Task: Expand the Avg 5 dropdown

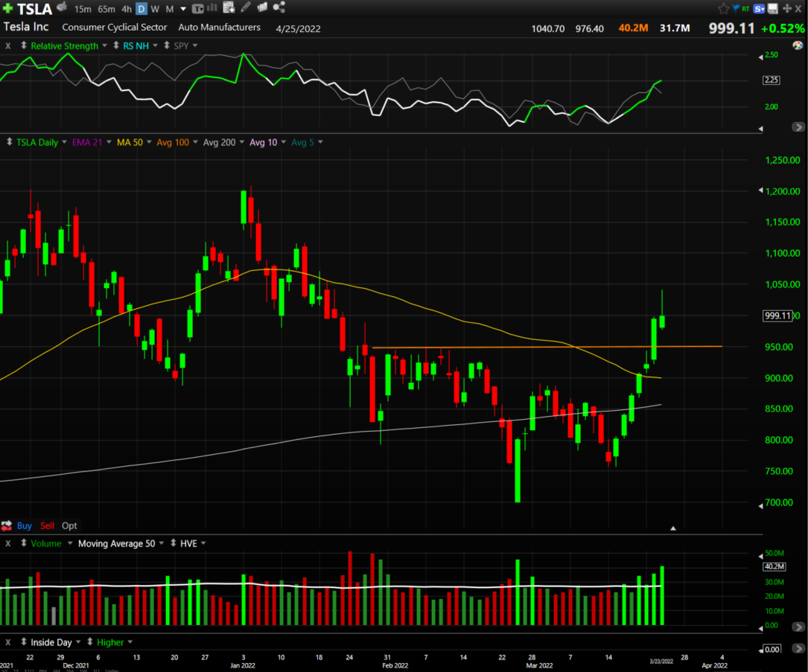Action: (320, 141)
